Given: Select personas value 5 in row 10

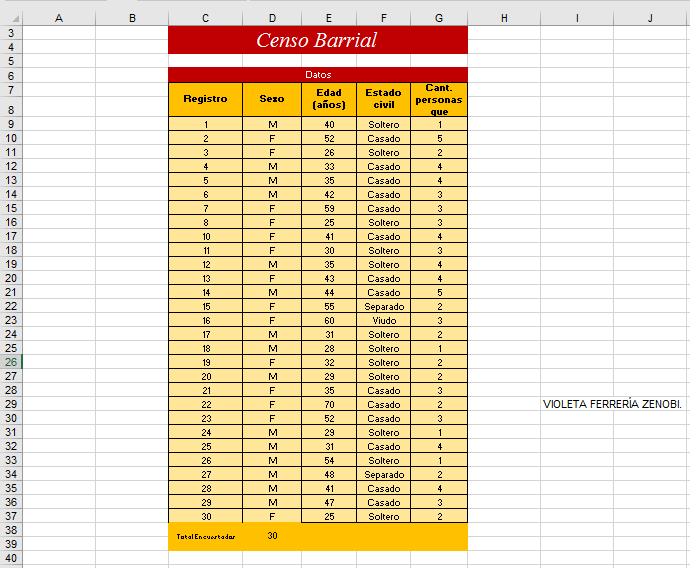Looking at the screenshot, I should (439, 139).
